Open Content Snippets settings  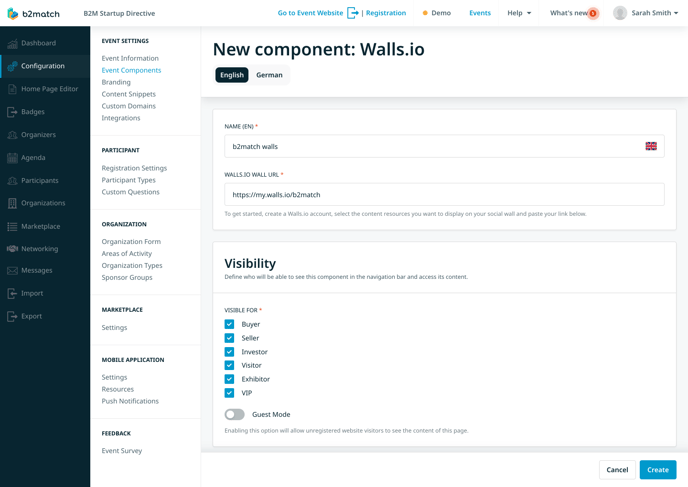129,94
